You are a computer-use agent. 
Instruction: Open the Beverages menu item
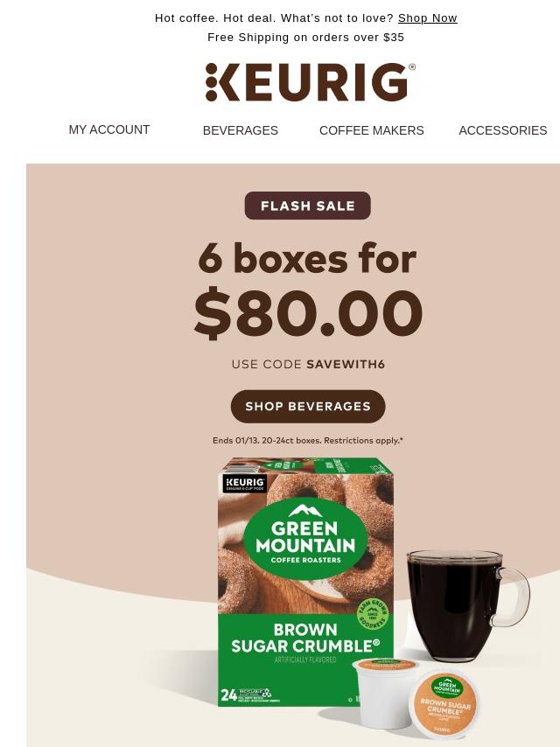point(241,130)
